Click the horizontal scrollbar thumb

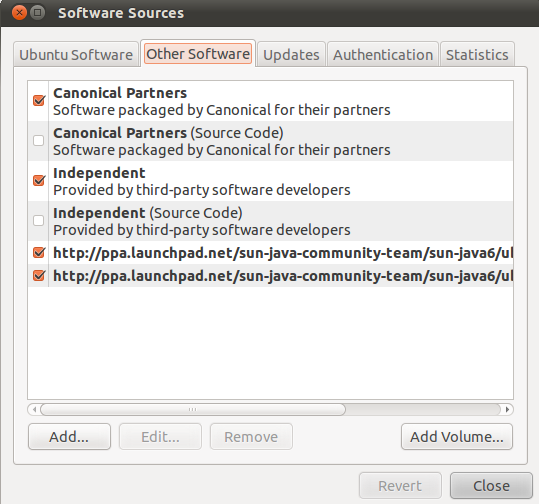pyautogui.click(x=192, y=409)
